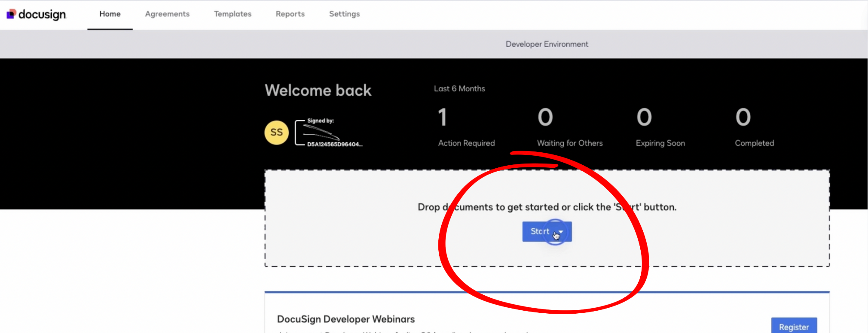Open the adopted signature image
The image size is (868, 333).
tap(329, 133)
